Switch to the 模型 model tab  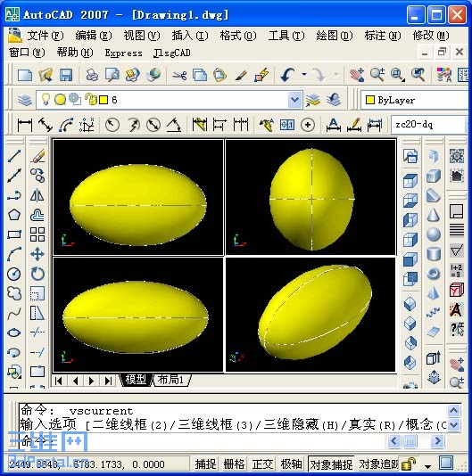(x=136, y=380)
